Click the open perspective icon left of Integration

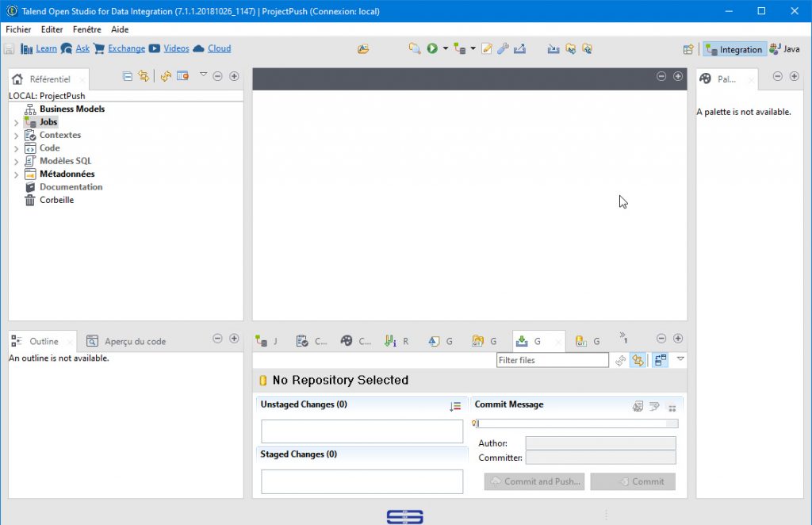pyautogui.click(x=688, y=49)
